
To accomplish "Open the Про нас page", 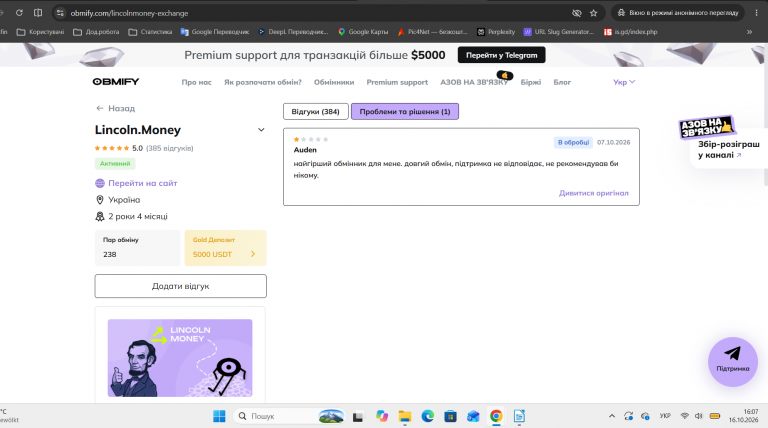I will click(196, 82).
